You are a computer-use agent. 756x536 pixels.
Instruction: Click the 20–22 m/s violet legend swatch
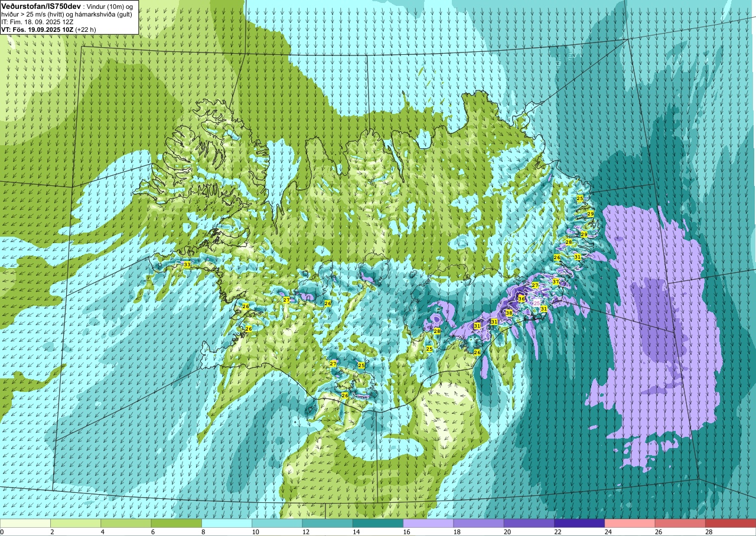click(529, 523)
